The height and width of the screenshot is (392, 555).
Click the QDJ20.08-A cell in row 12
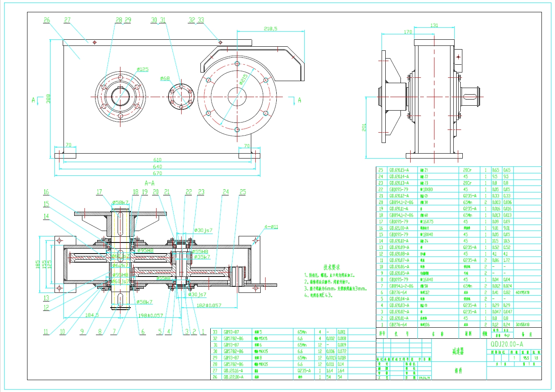pyautogui.click(x=399, y=254)
